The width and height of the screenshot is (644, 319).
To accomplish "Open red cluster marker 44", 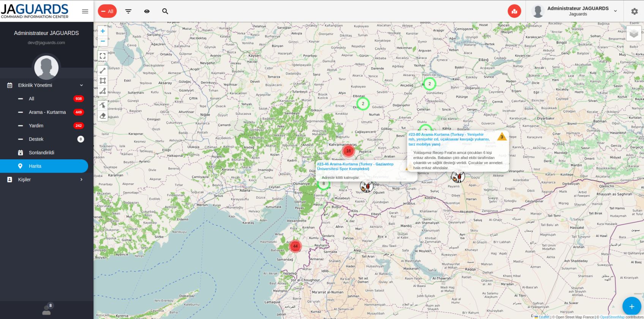I will pos(295,246).
